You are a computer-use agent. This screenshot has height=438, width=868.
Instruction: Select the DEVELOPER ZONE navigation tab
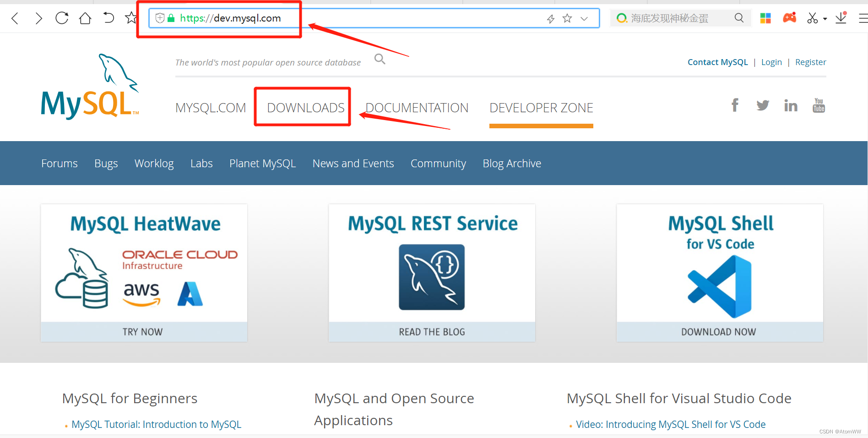coord(541,108)
